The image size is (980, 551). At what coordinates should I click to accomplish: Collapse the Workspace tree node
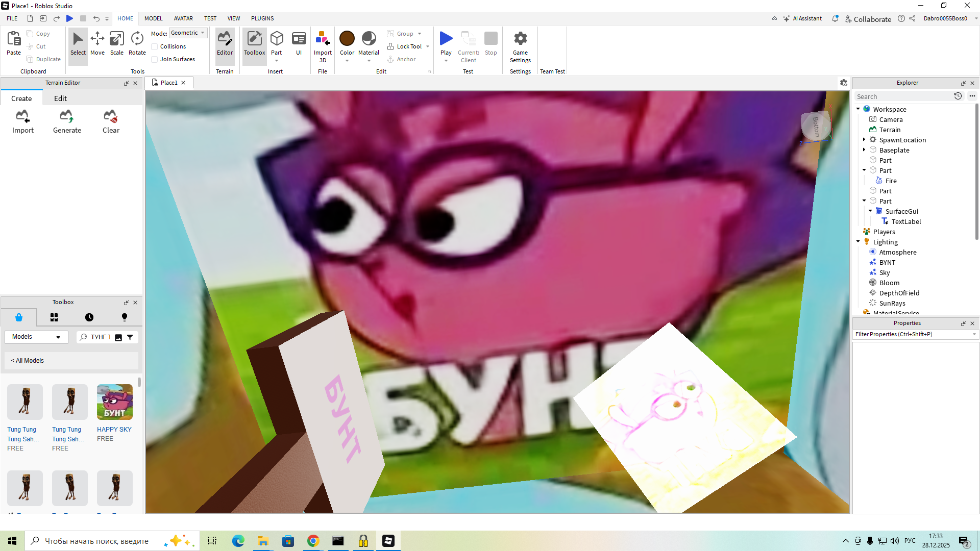tap(858, 109)
